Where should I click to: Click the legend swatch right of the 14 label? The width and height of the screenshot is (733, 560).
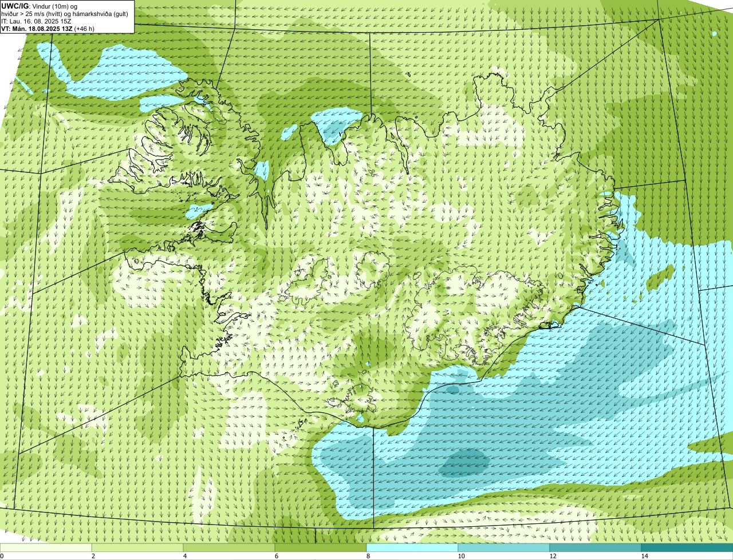(687, 547)
